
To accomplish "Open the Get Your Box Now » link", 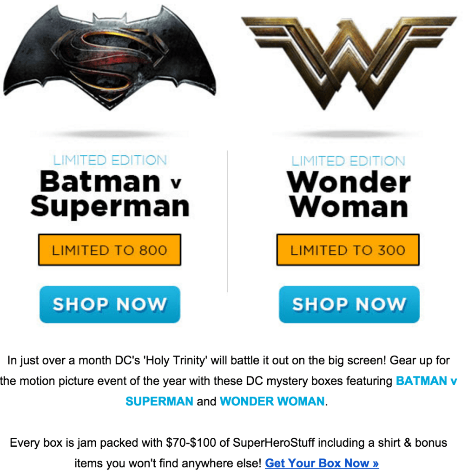I will (x=322, y=463).
